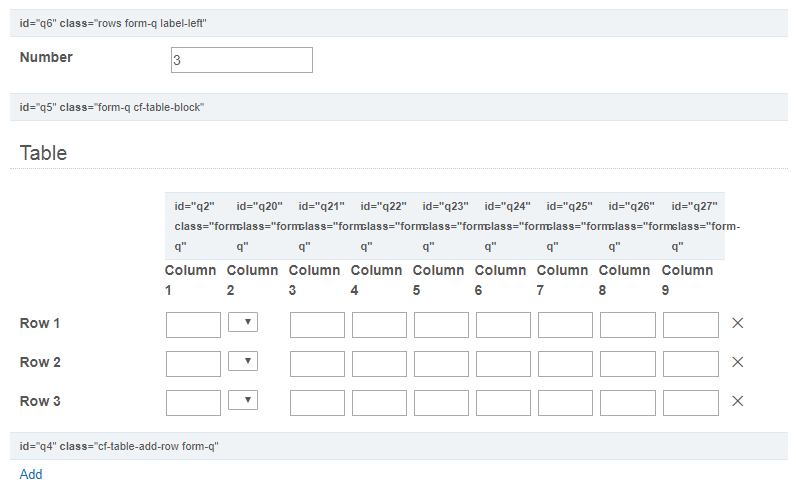
Task: Open the Row 3 Column 2 dropdown
Action: (243, 400)
